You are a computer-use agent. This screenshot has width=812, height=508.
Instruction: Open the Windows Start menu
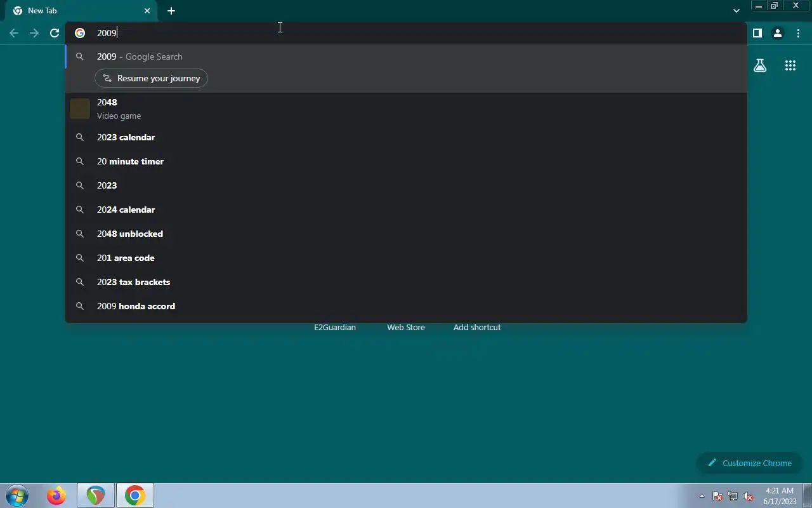pos(16,495)
